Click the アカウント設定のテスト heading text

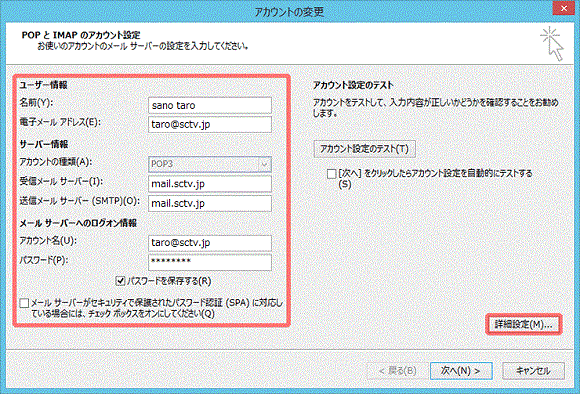[353, 85]
